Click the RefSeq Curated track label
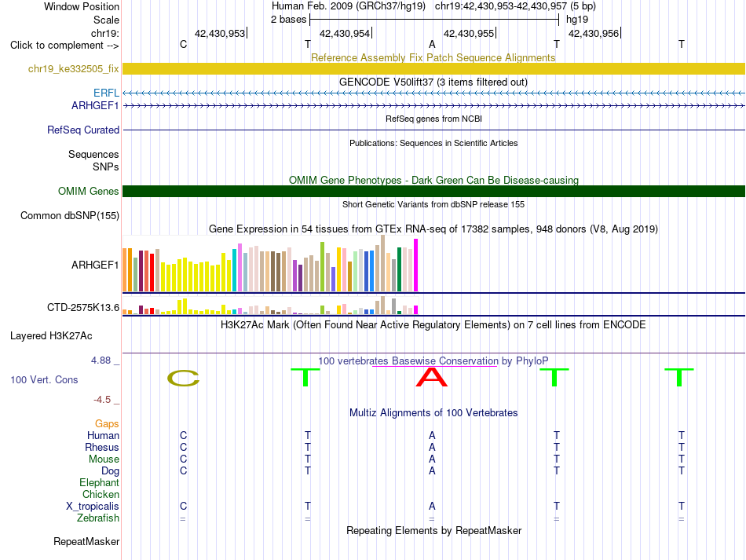 (x=82, y=130)
